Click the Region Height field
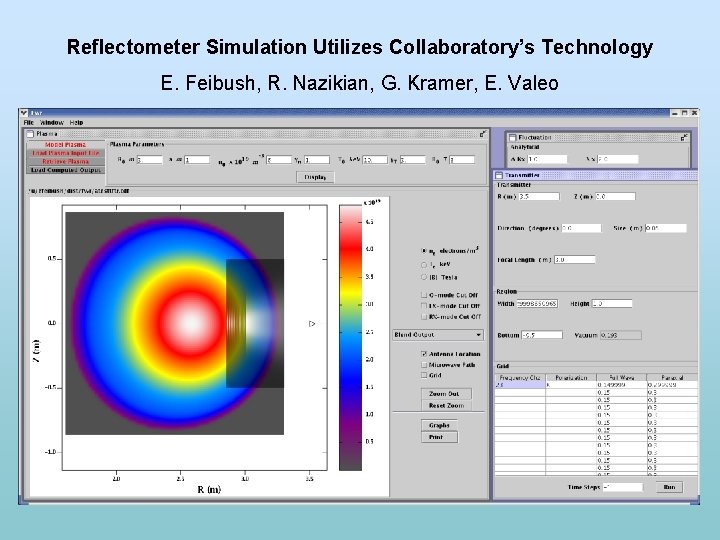 612,304
